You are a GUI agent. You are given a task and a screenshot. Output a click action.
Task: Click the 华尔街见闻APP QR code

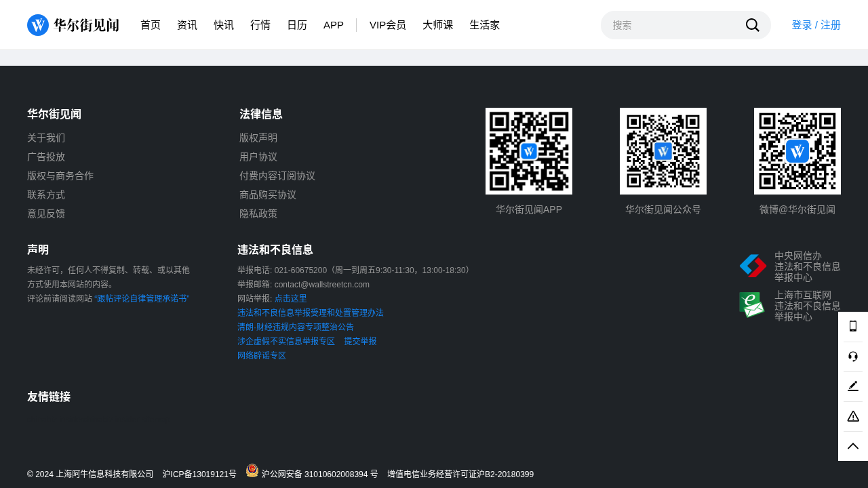point(529,151)
